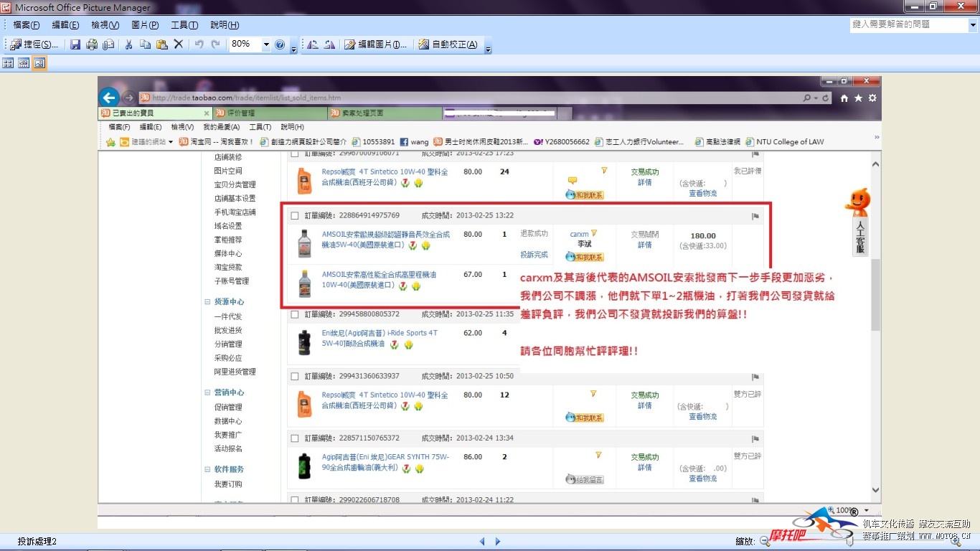Click the 投訴完成 link
This screenshot has width=980, height=551.
click(534, 255)
